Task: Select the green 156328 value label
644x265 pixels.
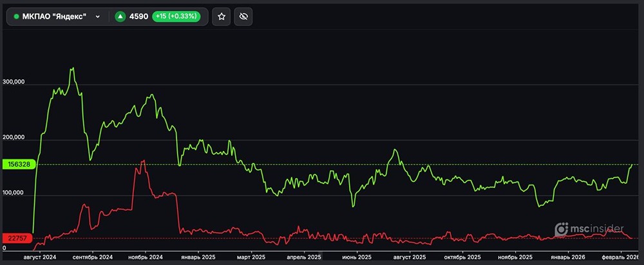Action: click(x=18, y=164)
